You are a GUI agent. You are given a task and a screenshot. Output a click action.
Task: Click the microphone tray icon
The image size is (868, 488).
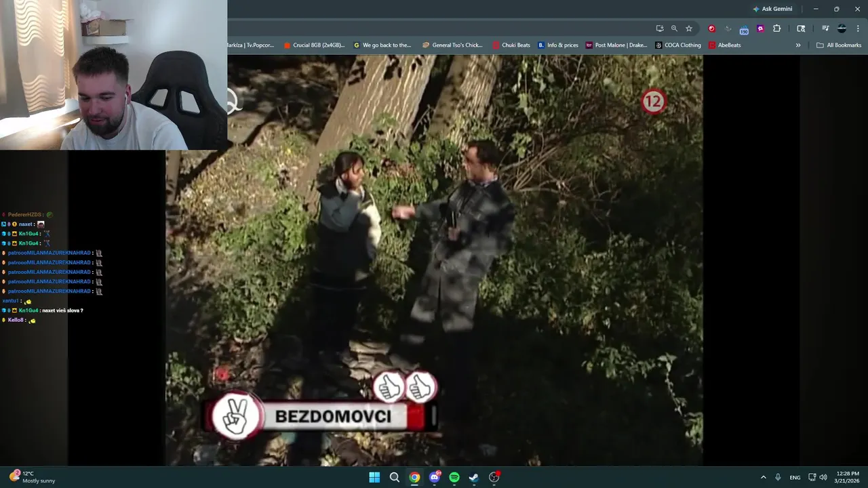[778, 477]
